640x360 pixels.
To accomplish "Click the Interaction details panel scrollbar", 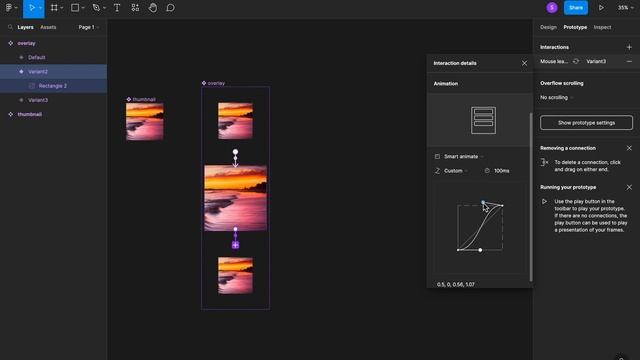I will point(531,197).
